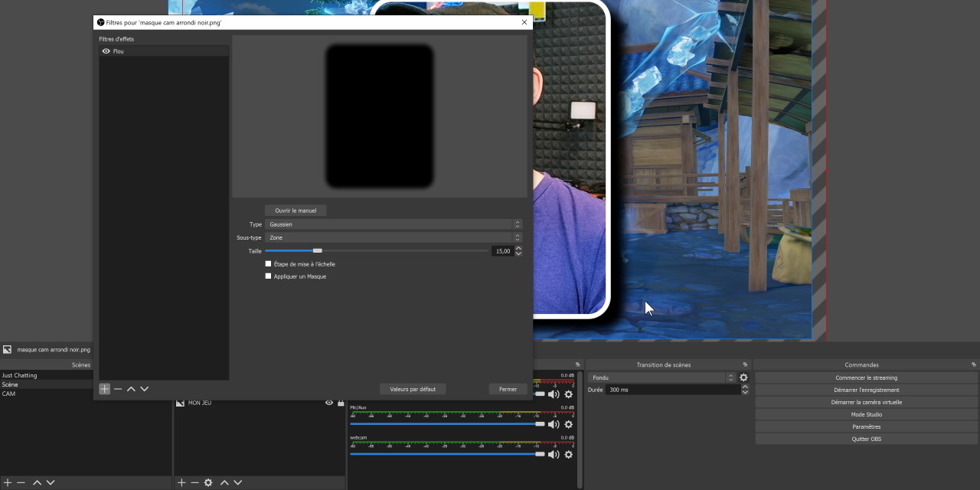Image resolution: width=980 pixels, height=490 pixels.
Task: Toggle visibility of the Flou filter
Action: (x=106, y=51)
